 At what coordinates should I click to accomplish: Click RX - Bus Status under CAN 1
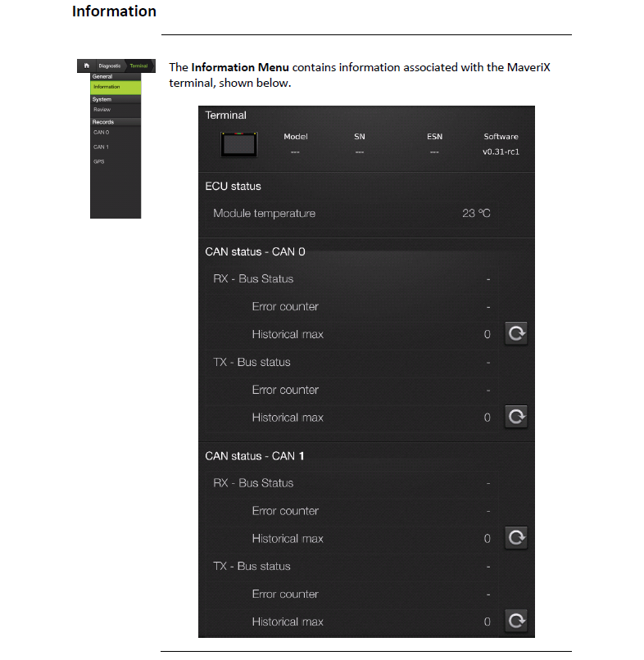(253, 483)
